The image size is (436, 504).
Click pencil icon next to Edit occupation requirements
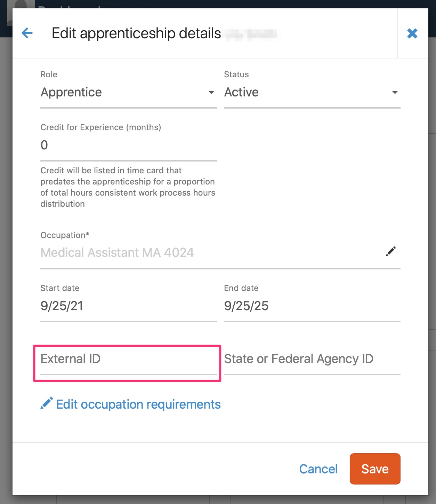[47, 403]
